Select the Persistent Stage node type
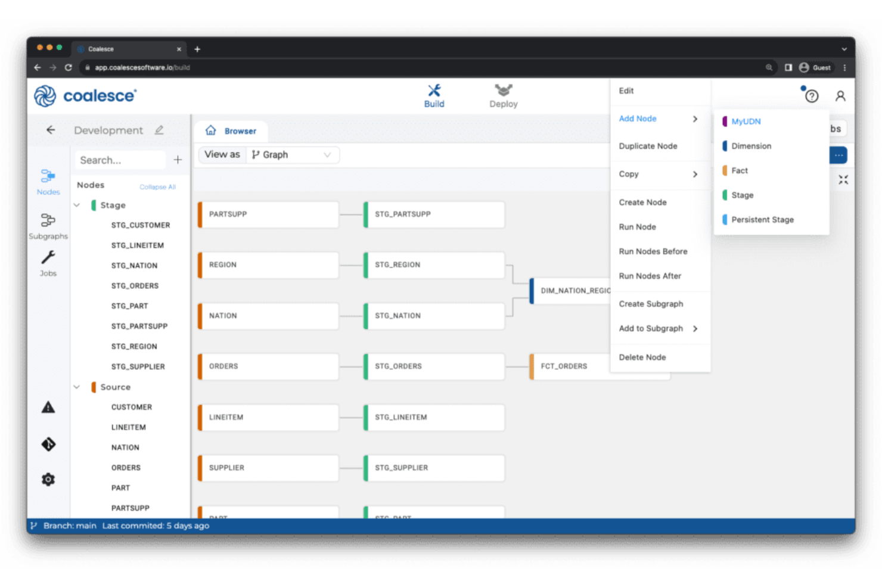The image size is (882, 588). click(x=762, y=220)
